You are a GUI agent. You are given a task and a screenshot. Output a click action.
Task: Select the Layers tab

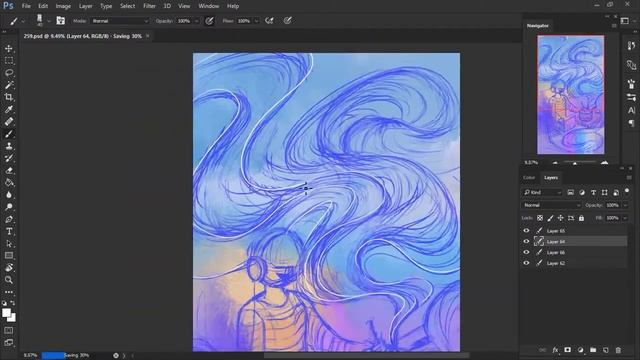(x=551, y=178)
